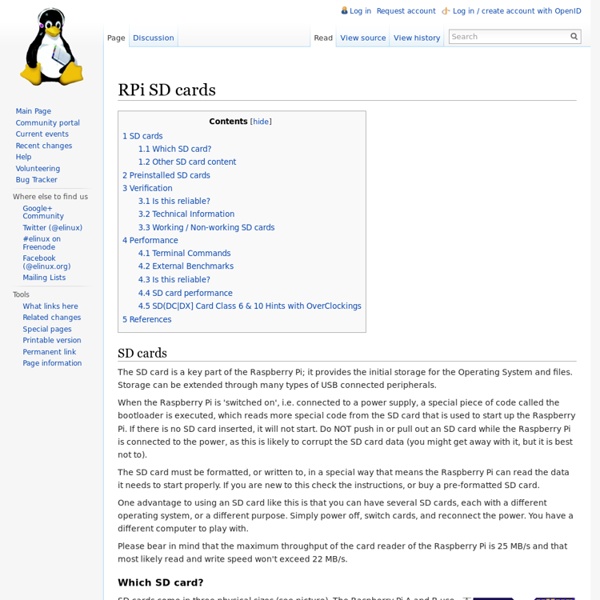Jump to 4.3 Is this reliable?
This screenshot has height=600, width=600.
[174, 280]
